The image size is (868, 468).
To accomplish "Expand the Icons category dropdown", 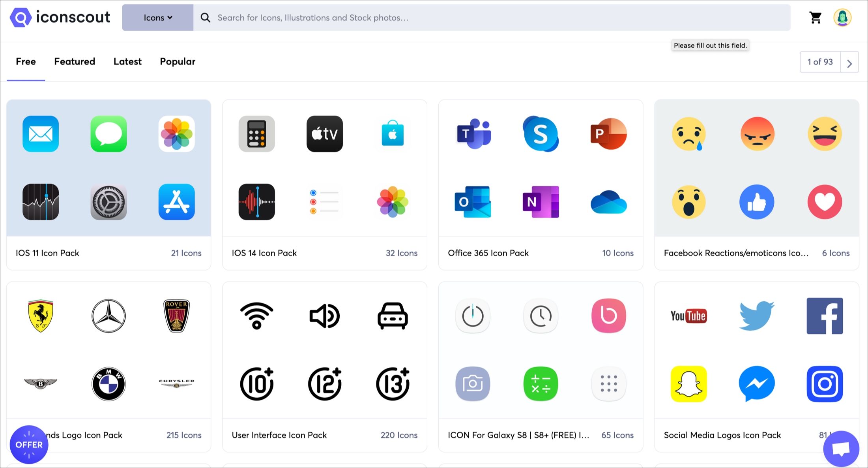I will pyautogui.click(x=158, y=17).
